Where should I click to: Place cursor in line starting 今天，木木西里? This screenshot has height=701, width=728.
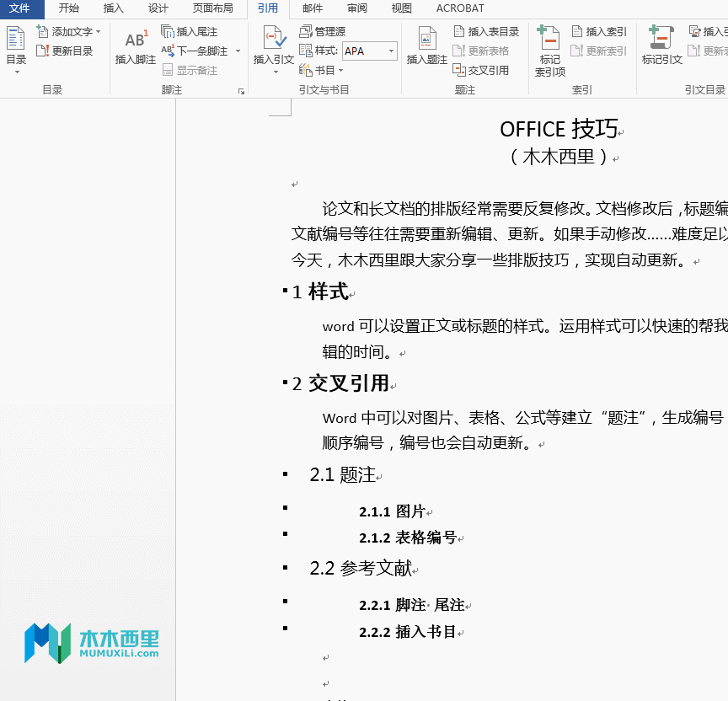pyautogui.click(x=489, y=260)
